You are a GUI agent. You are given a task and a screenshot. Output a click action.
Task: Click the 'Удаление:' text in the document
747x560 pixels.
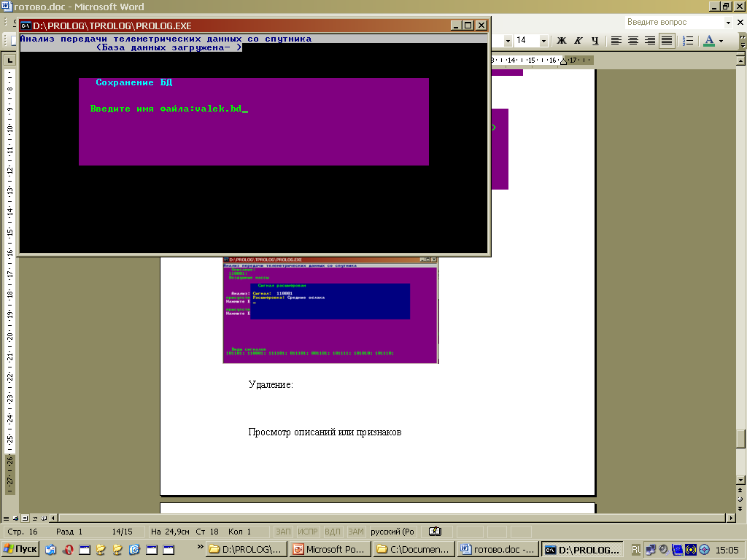point(271,385)
